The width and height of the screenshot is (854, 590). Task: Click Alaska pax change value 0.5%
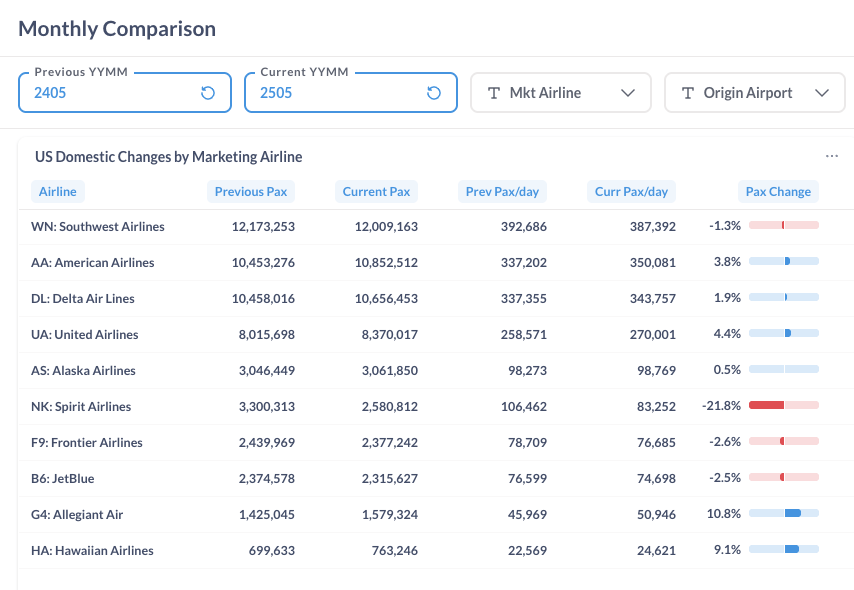pos(727,370)
